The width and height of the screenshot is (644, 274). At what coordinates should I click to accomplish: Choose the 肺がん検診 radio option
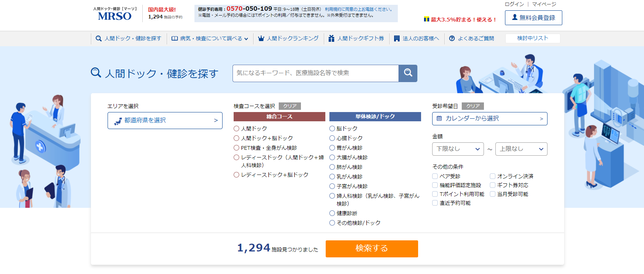[332, 167]
